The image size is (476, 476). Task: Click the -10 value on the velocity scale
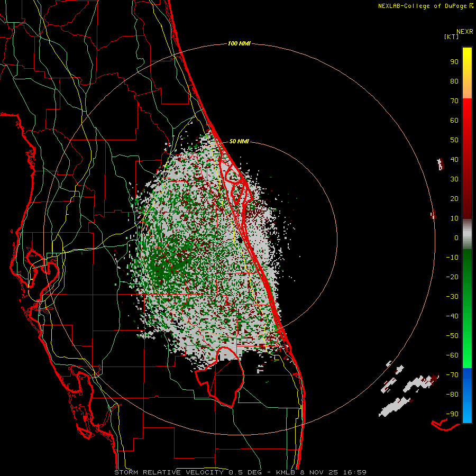click(452, 258)
